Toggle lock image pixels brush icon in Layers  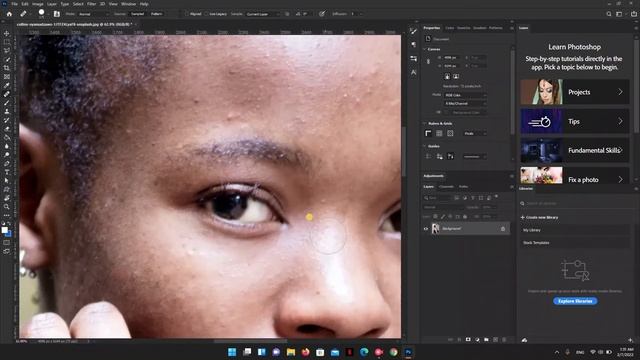[x=443, y=216]
